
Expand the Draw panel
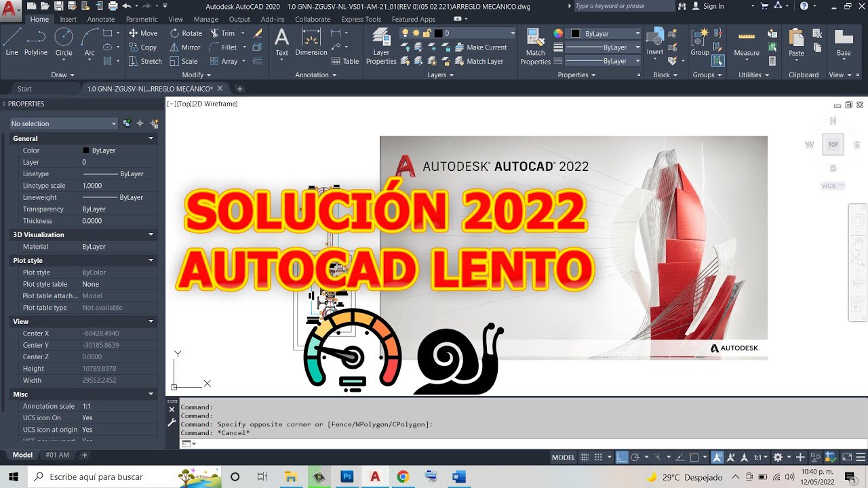pyautogui.click(x=63, y=75)
